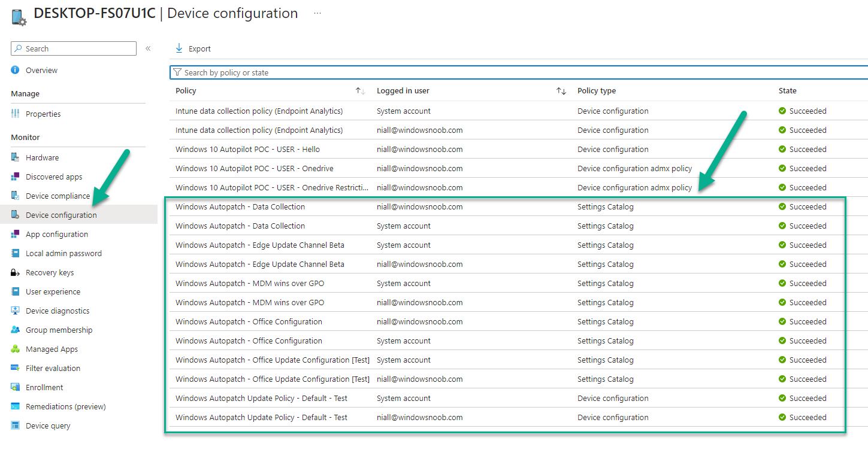Click the Discovered apps icon

(16, 177)
